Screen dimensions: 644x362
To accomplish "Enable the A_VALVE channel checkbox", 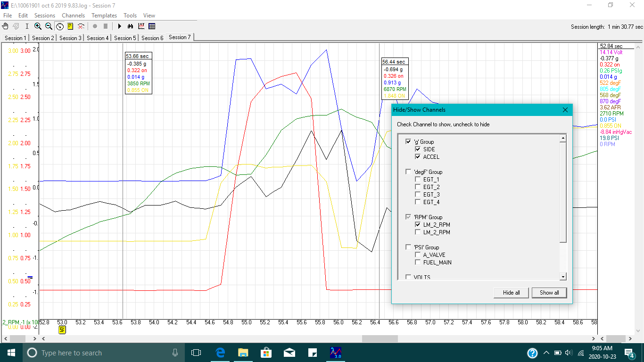I will click(418, 255).
